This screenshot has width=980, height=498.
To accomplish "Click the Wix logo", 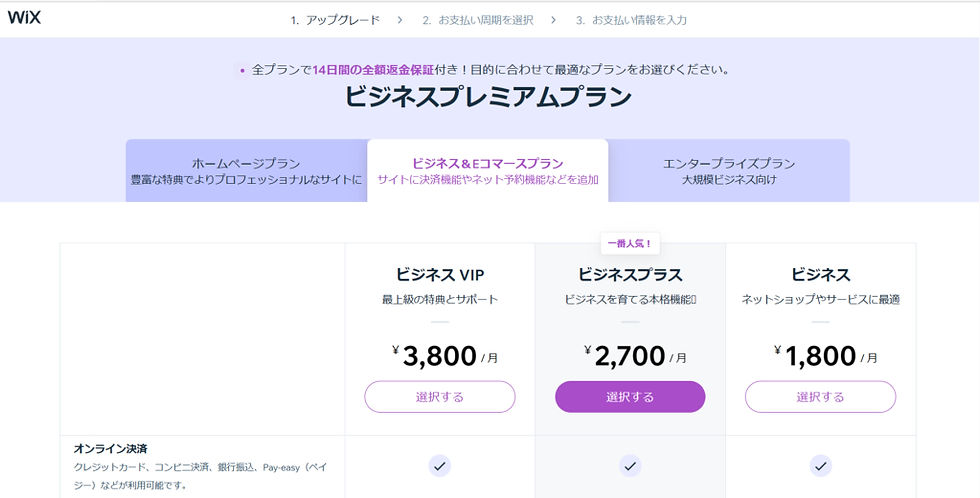I will pyautogui.click(x=23, y=19).
